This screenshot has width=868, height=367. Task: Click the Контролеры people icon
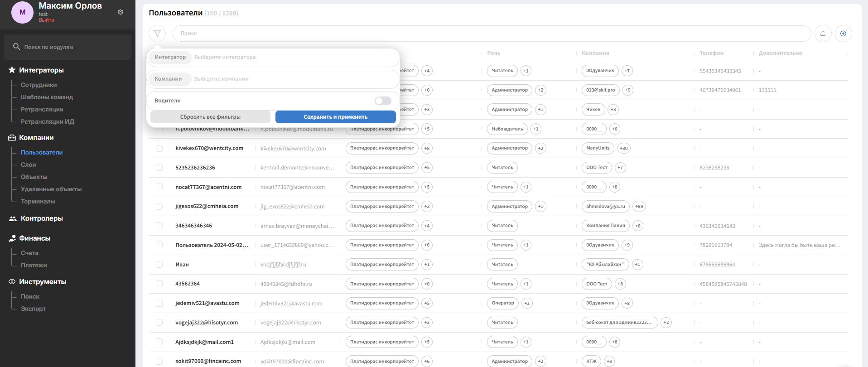click(13, 218)
